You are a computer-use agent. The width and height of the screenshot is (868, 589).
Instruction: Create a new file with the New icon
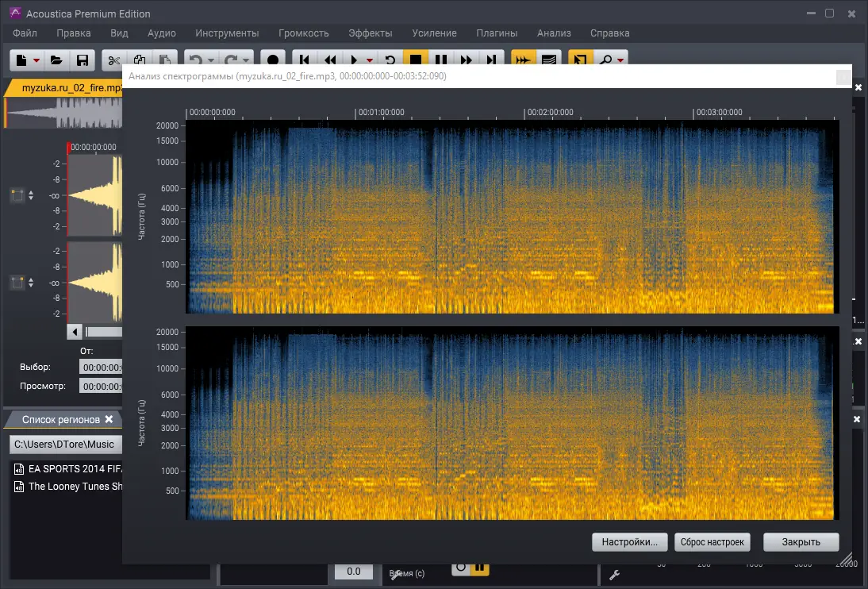tap(21, 60)
